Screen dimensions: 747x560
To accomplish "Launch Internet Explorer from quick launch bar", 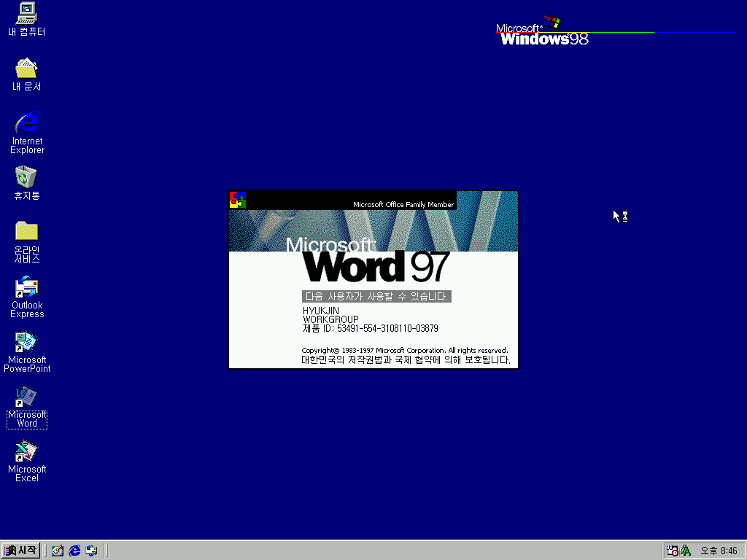I will point(74,551).
